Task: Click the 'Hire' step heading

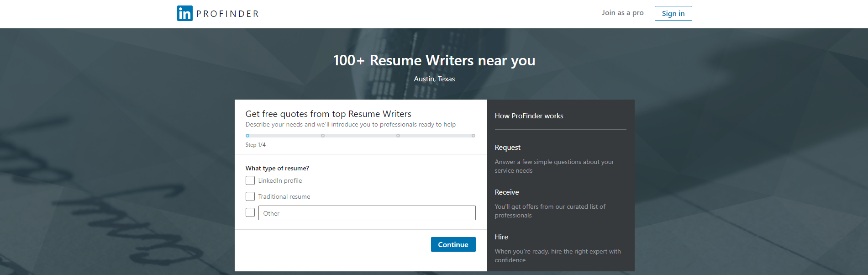Action: (501, 237)
